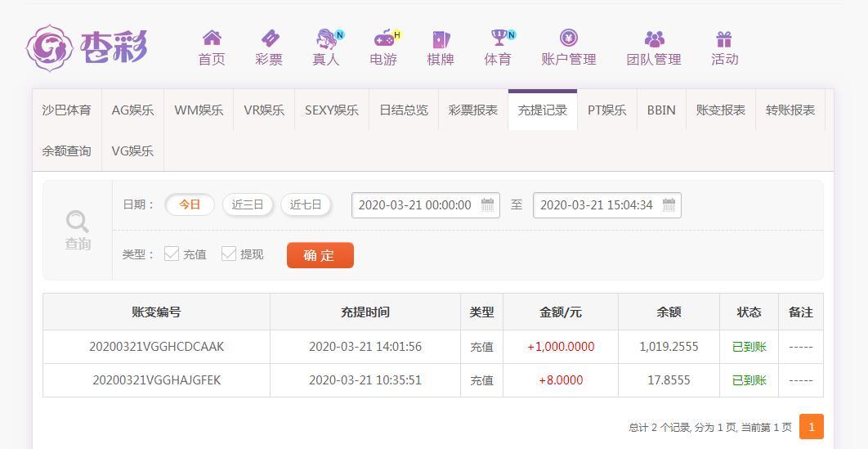Switch to the 账变报表 tab
The image size is (868, 449).
point(721,110)
